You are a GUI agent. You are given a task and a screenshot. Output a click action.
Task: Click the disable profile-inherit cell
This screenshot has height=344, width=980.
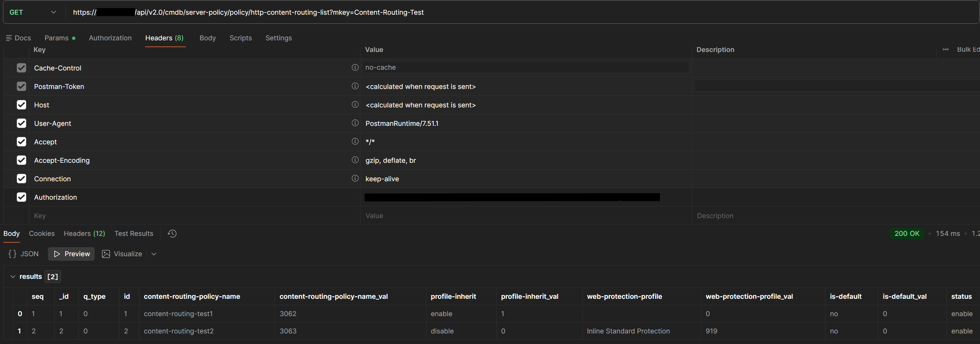point(442,331)
